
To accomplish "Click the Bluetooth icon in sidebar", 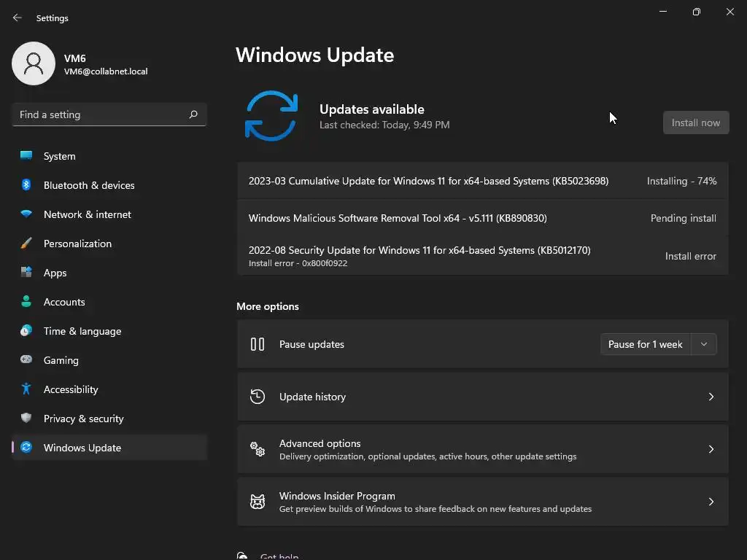I will tap(26, 184).
